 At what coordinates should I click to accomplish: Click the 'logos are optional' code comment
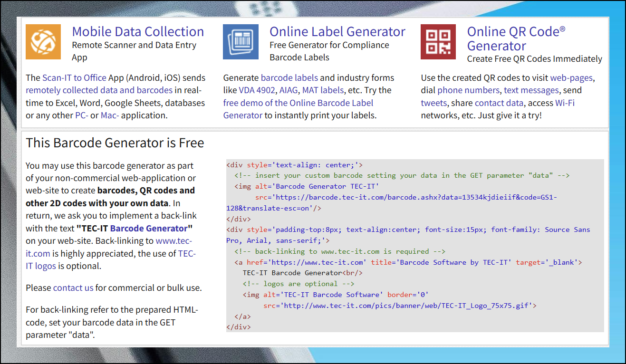[x=299, y=284]
